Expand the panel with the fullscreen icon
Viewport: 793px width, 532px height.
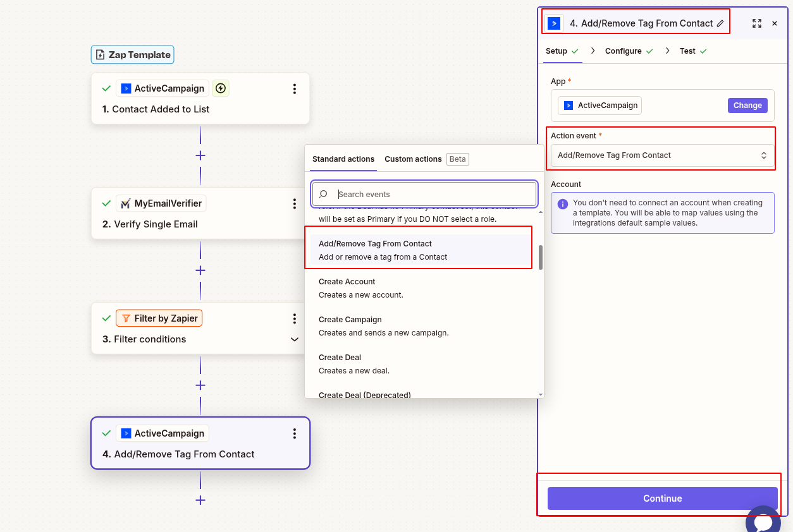757,23
